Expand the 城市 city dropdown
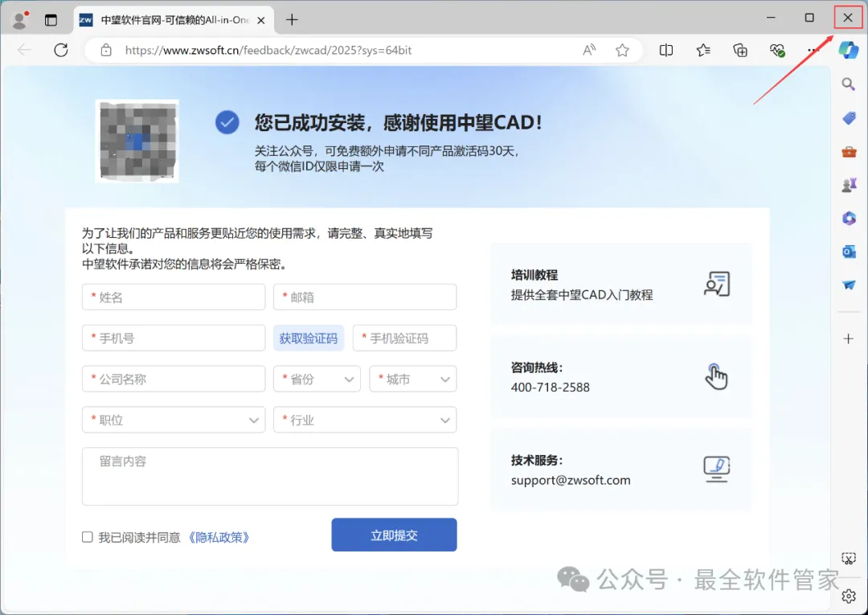868x615 pixels. [x=413, y=379]
